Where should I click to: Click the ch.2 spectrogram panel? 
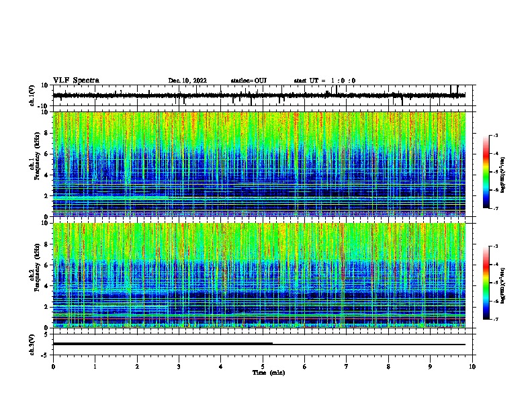point(259,275)
